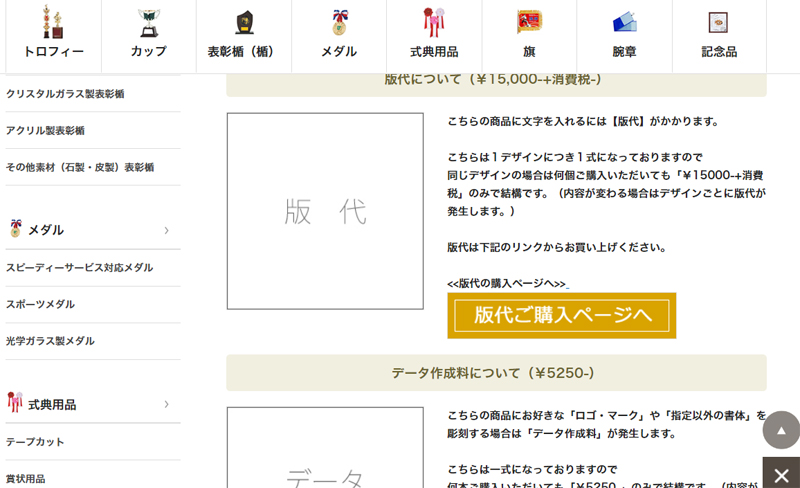Select the armband (腕章) icon
The width and height of the screenshot is (800, 488).
coord(624,22)
